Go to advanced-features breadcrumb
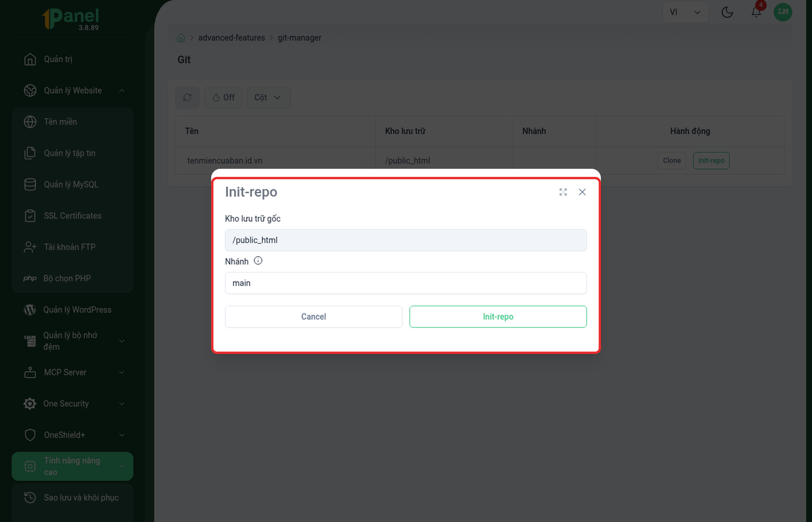 coord(231,38)
